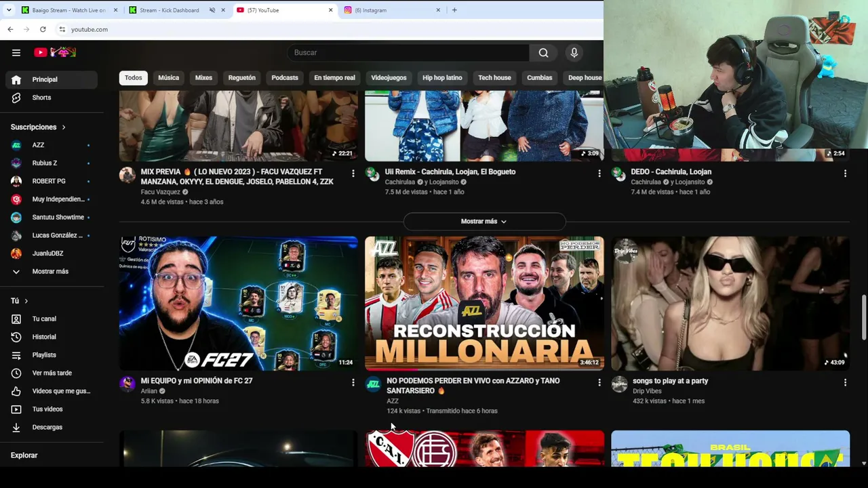This screenshot has height=488, width=868.
Task: Click the Drip Vibes channel avatar
Action: click(619, 384)
